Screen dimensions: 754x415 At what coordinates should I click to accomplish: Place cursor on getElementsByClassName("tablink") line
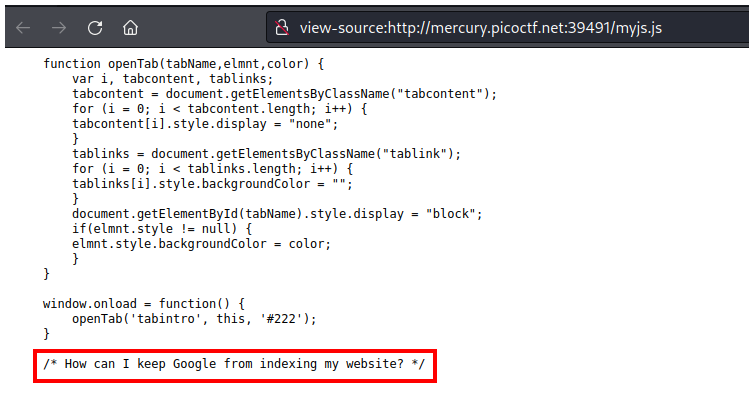pos(266,153)
